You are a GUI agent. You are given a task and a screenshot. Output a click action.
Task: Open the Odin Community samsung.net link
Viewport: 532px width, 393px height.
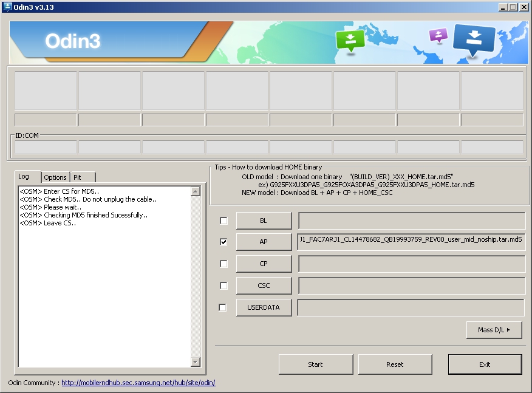coord(138,383)
